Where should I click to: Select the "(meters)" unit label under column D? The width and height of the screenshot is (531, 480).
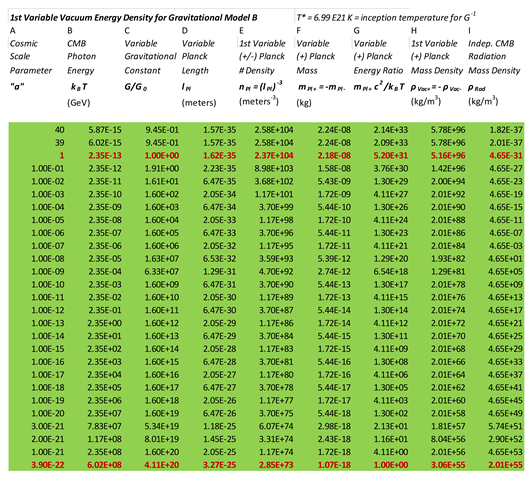click(199, 102)
